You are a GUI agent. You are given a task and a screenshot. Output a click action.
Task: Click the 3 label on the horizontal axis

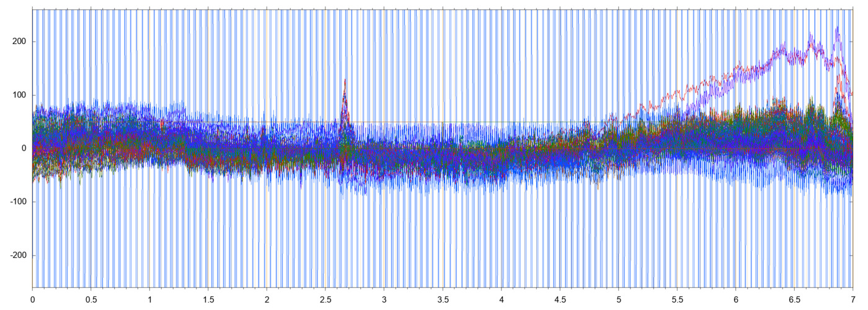pos(384,298)
